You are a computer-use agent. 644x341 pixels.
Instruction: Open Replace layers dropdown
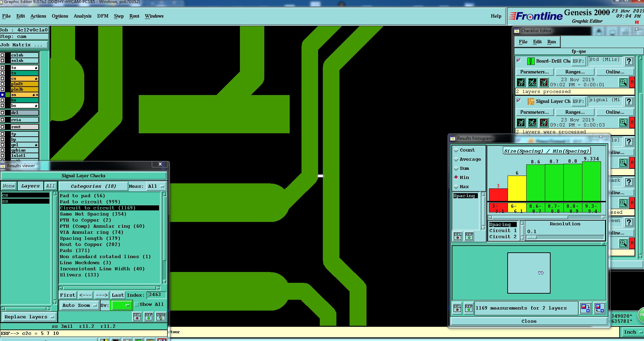click(29, 317)
